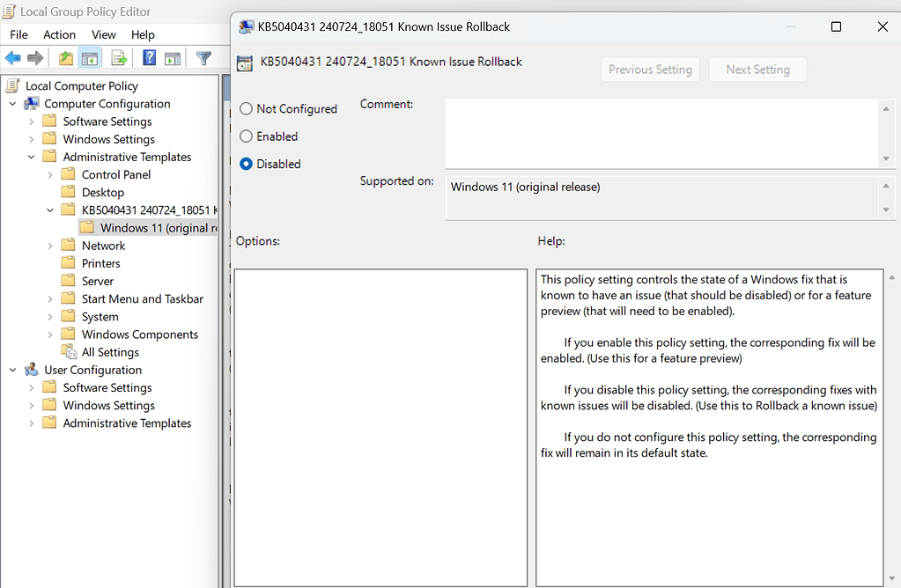Click the Next Setting button
The image size is (901, 588).
click(757, 70)
